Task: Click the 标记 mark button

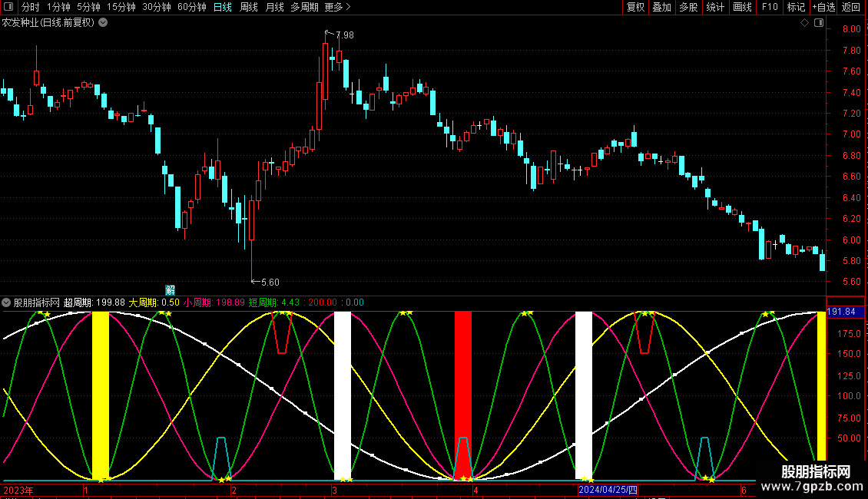Action: [x=796, y=7]
